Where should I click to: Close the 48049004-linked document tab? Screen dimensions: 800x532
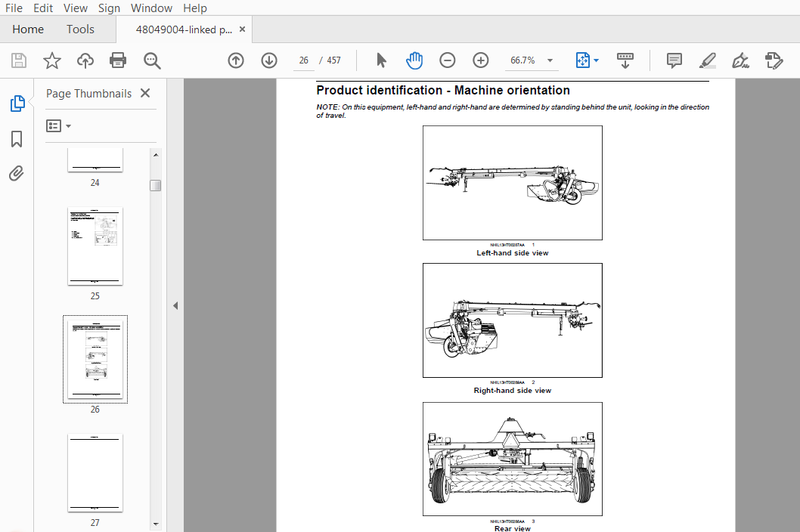[x=243, y=29]
